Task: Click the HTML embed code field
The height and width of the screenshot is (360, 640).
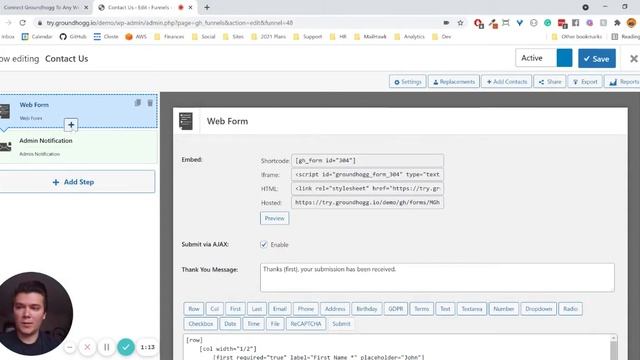Action: point(367,189)
